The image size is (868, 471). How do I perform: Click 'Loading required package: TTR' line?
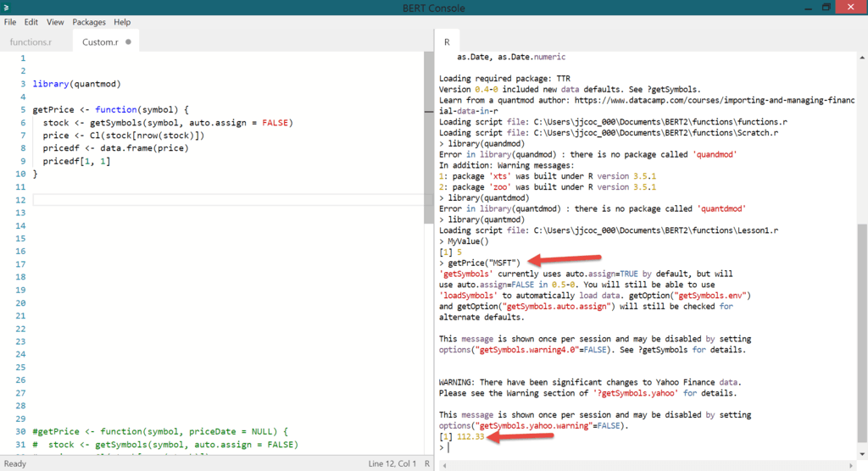(504, 79)
